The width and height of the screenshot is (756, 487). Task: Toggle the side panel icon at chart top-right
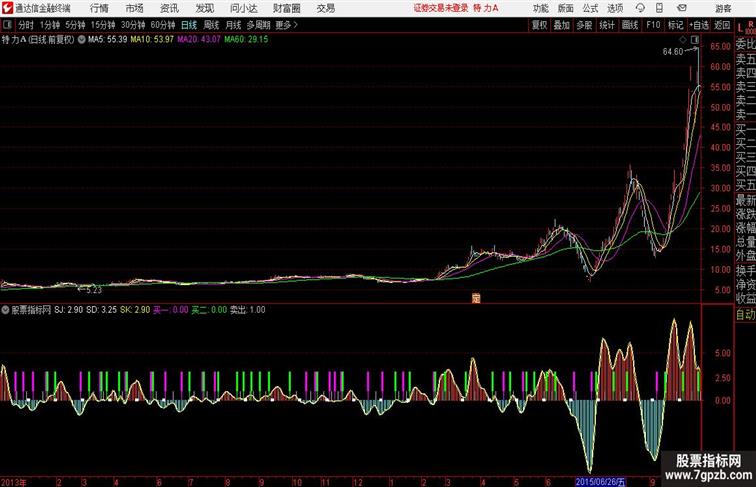[695, 40]
